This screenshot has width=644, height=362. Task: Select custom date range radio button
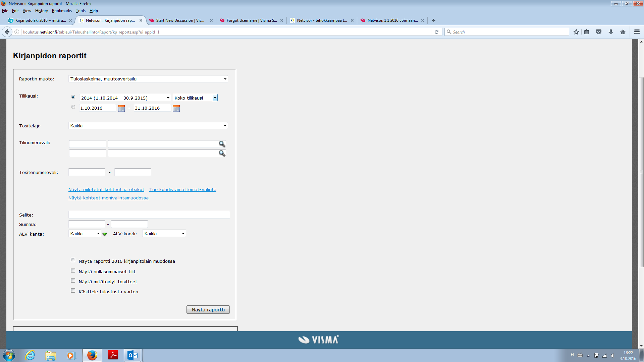pos(73,107)
